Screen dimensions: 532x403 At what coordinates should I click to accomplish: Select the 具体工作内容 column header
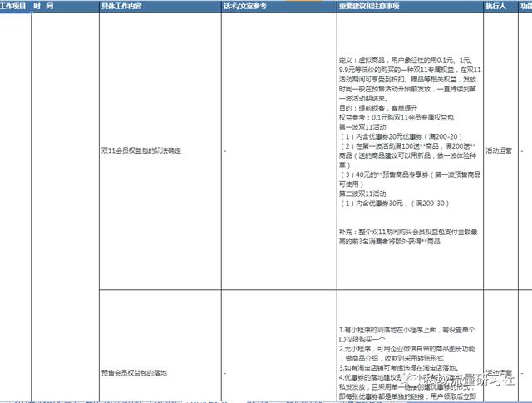[160, 6]
